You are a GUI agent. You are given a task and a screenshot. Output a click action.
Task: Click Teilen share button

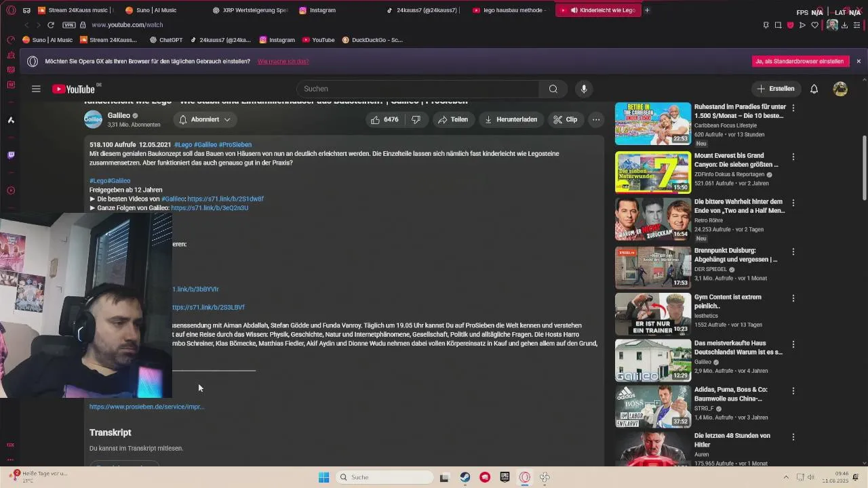click(x=453, y=119)
